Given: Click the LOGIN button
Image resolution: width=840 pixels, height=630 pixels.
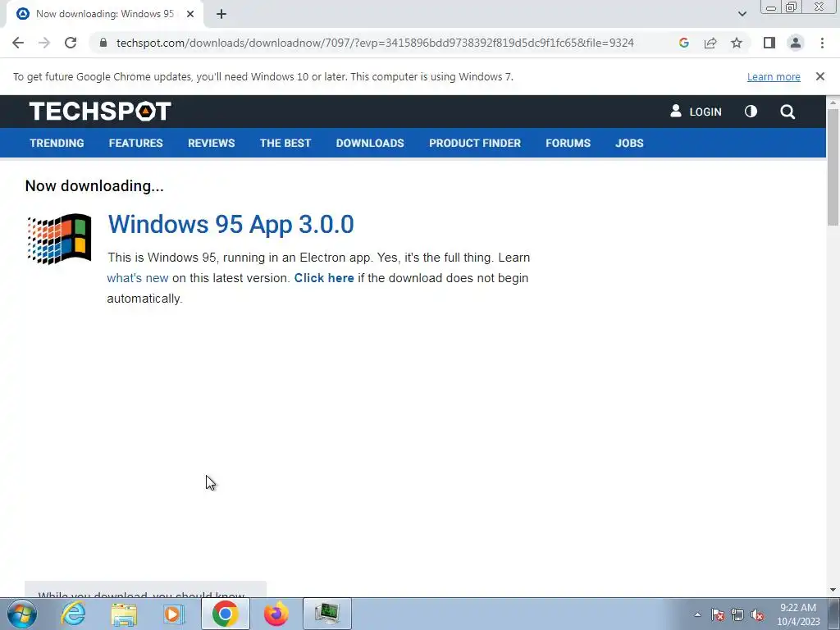Looking at the screenshot, I should [x=696, y=112].
